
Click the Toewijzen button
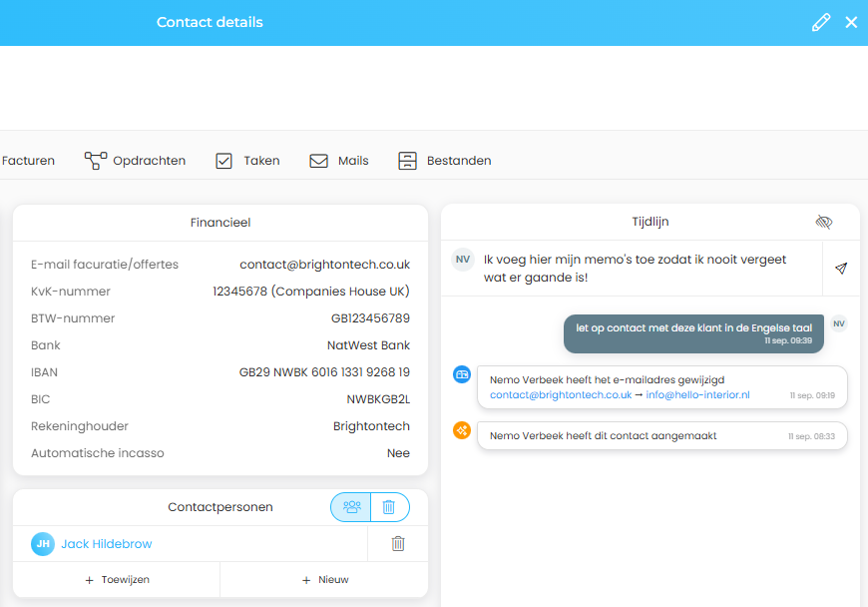click(117, 580)
